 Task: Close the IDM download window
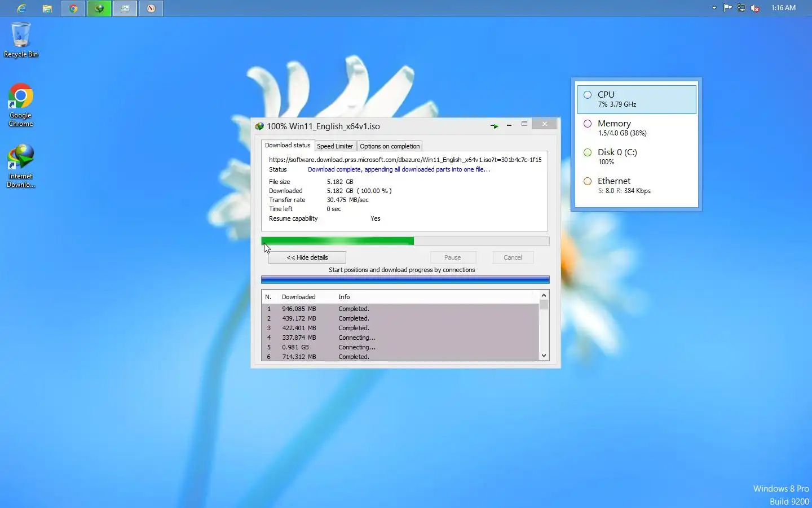tap(544, 124)
